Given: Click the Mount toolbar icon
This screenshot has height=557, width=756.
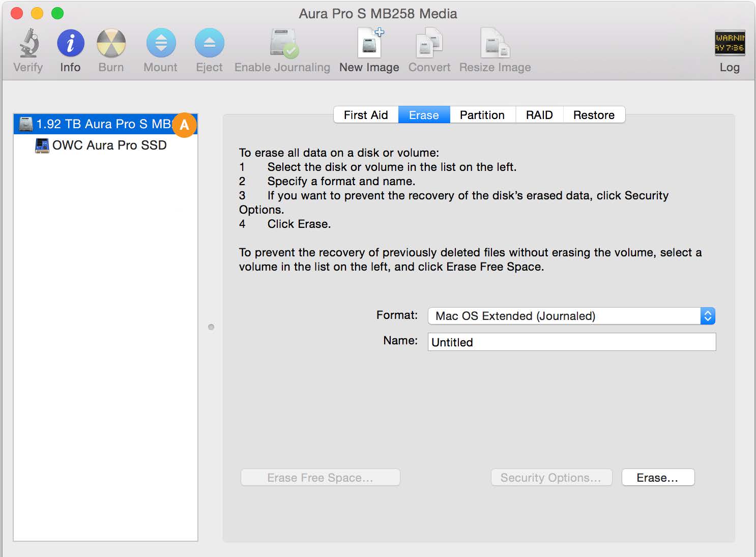Looking at the screenshot, I should coord(160,48).
